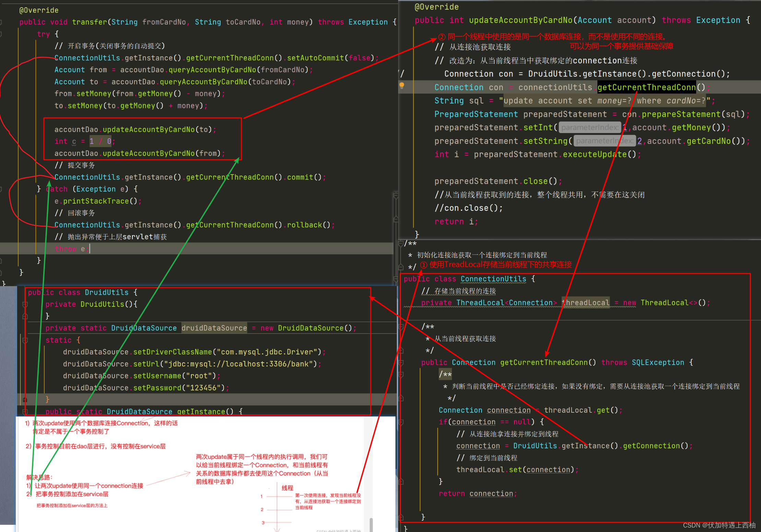Click the highlighted threadLocal field name
Viewport: 761px width, 532px height.
coord(585,303)
